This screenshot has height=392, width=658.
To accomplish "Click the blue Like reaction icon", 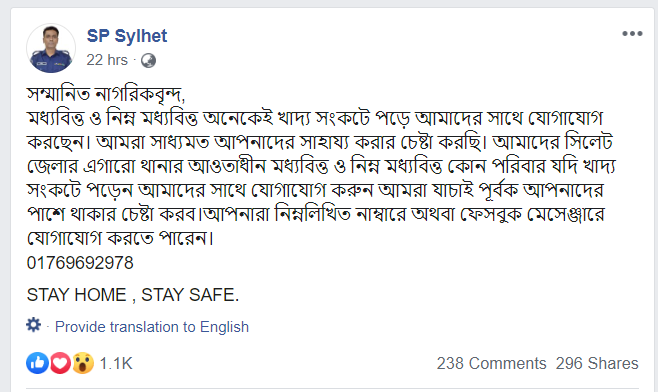I will pos(37,363).
